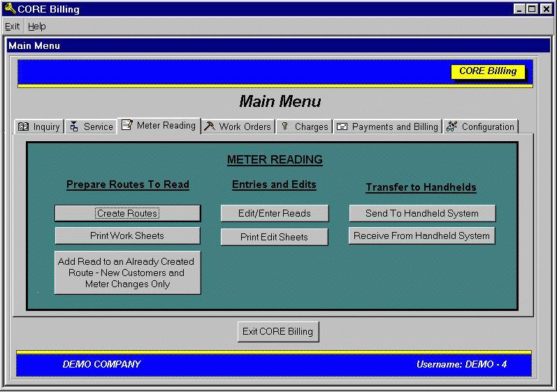Click the Work Orders hammer icon
This screenshot has height=392, width=557.
click(209, 126)
